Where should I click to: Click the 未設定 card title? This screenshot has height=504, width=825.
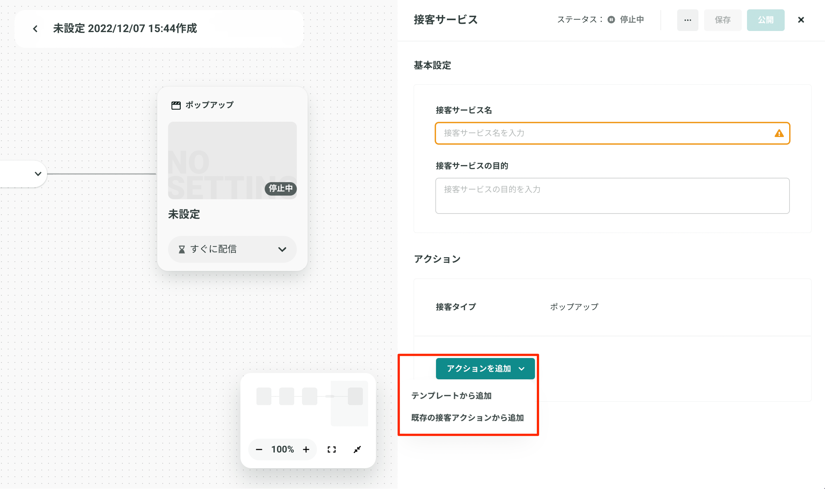184,214
